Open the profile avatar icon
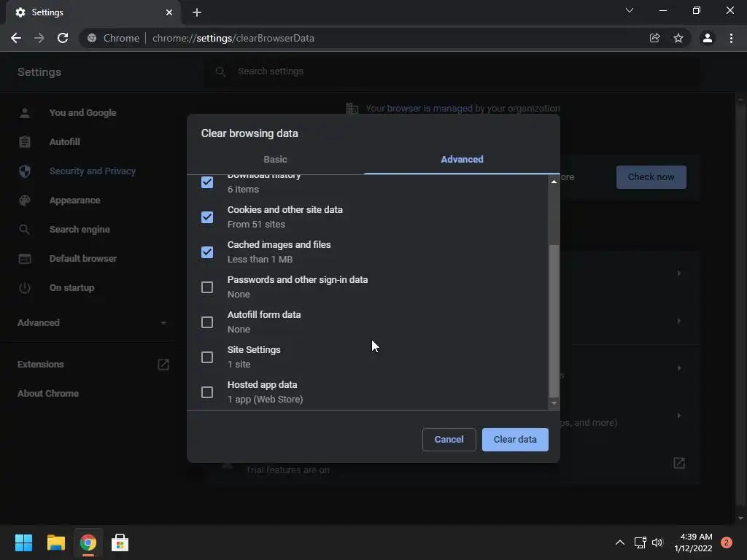The width and height of the screenshot is (747, 560). pyautogui.click(x=708, y=38)
